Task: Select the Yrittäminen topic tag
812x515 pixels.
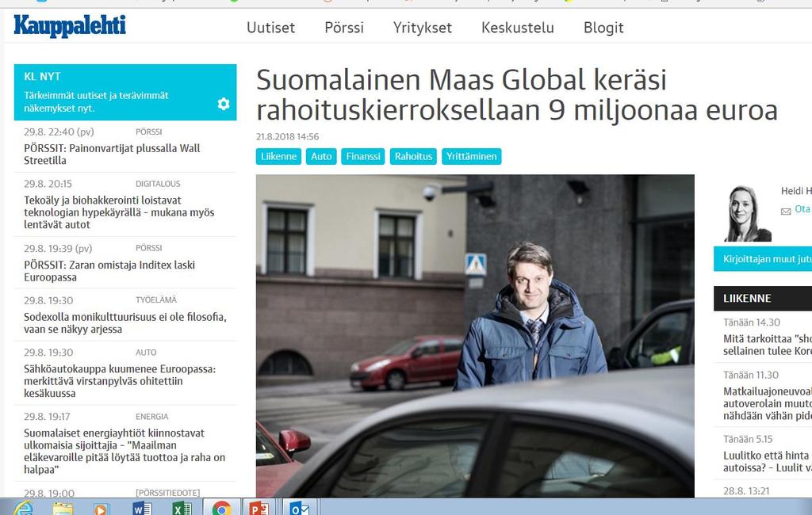Action: point(471,156)
